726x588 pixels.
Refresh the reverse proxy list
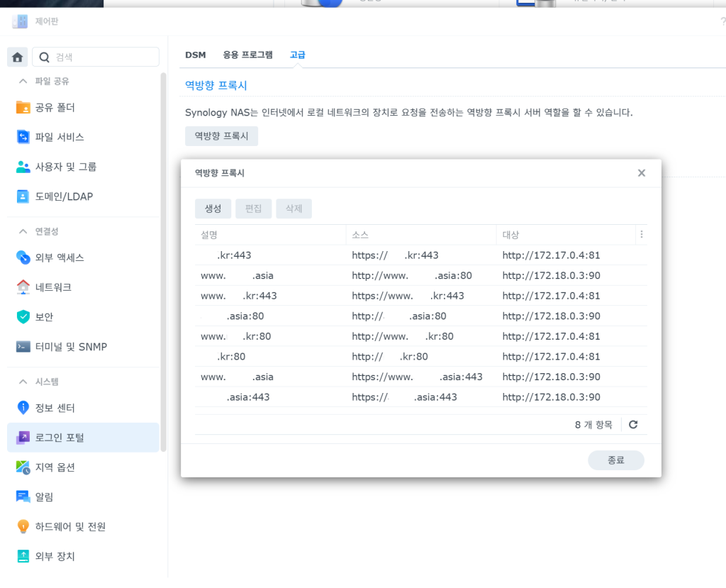tap(633, 425)
